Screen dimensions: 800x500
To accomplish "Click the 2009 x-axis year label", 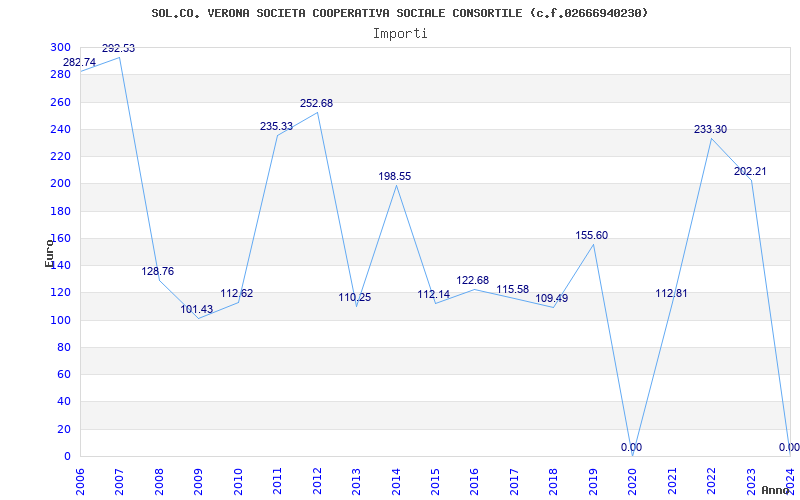I will click(x=198, y=482).
